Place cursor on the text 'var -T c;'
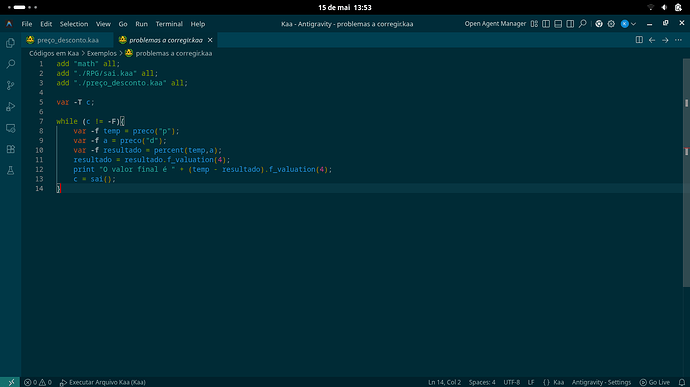The width and height of the screenshot is (690, 387). click(75, 102)
